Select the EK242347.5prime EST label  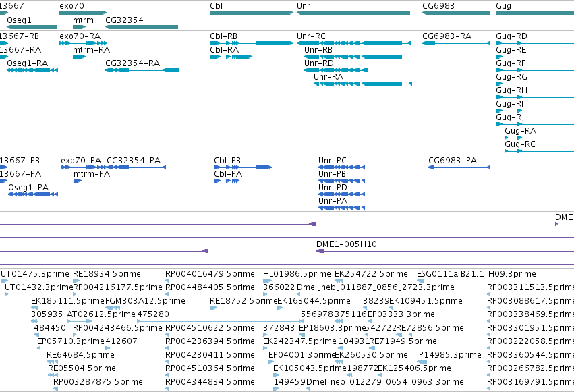pos(299,342)
